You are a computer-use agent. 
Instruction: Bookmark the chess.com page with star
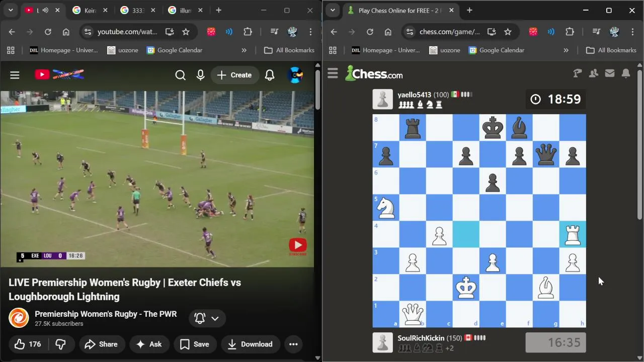pyautogui.click(x=508, y=32)
